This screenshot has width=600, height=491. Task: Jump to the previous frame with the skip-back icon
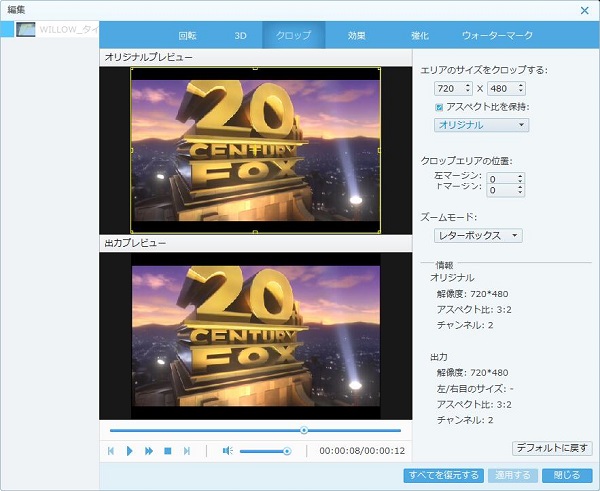click(x=111, y=451)
